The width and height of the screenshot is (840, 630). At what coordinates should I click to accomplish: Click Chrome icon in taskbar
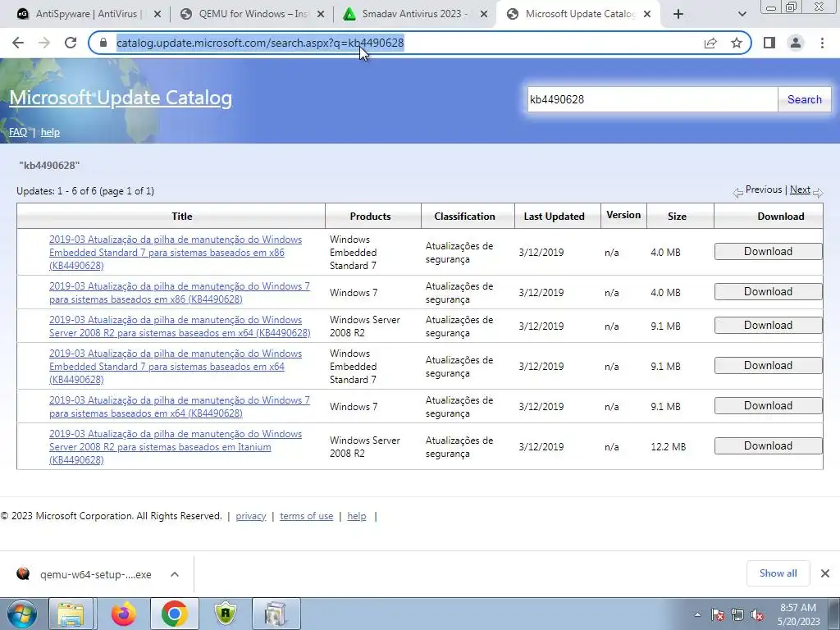[175, 614]
